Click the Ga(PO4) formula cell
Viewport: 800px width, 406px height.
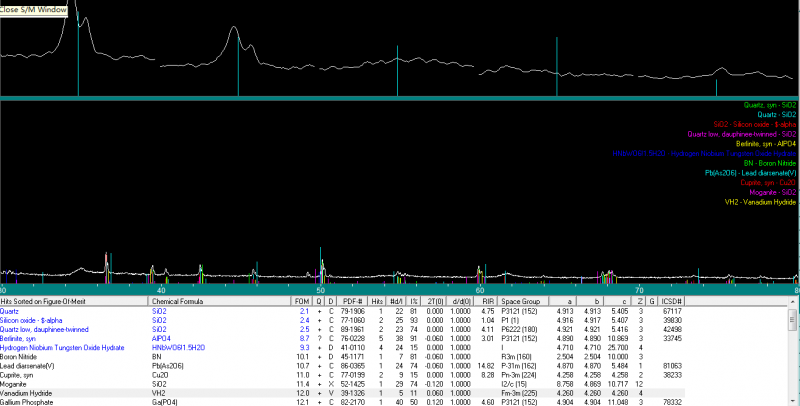tap(164, 402)
